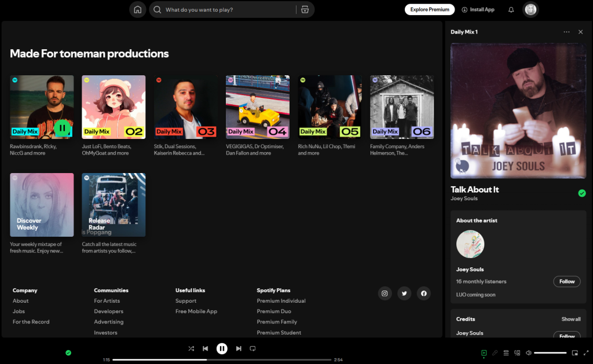Pause Daily Mix 01 on its cover

tap(63, 128)
